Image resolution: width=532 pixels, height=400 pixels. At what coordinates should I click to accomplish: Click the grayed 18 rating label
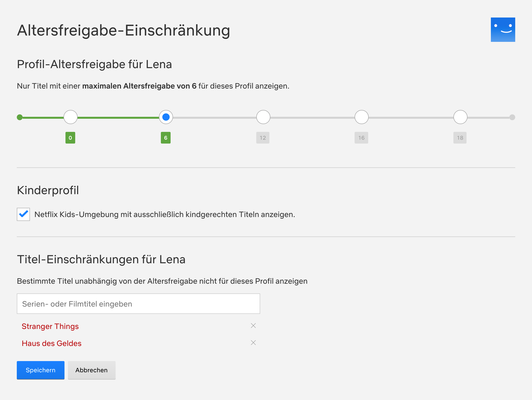tap(460, 137)
